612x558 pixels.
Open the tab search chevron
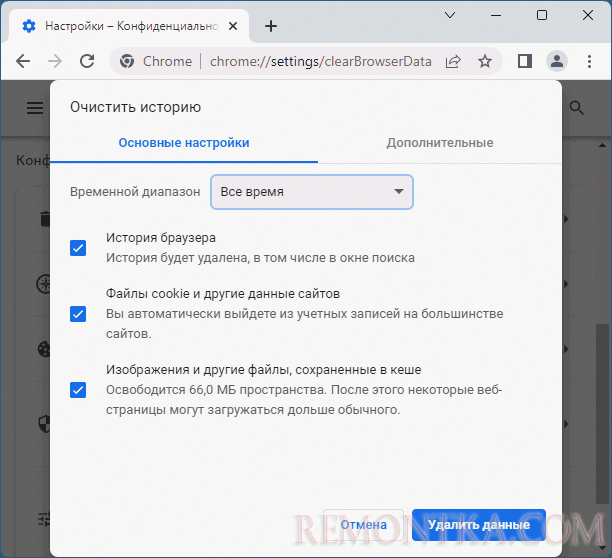pos(450,15)
